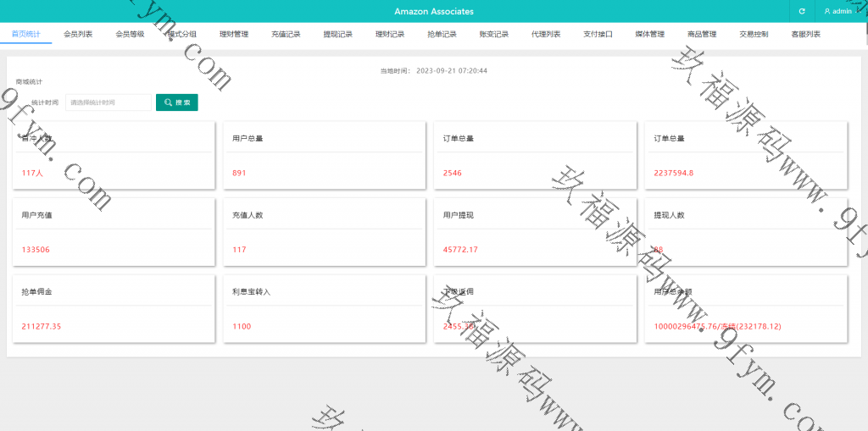Switch to the 客服列表 tab

click(x=805, y=34)
